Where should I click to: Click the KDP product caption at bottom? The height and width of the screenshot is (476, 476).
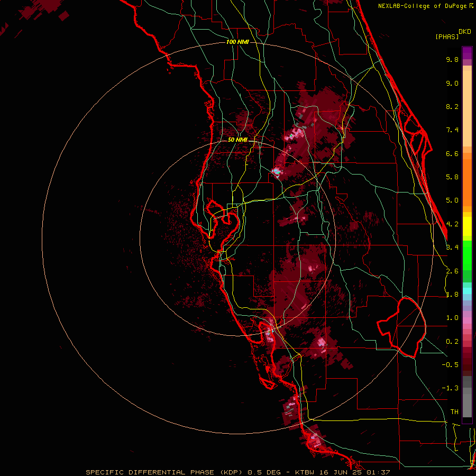point(237,472)
